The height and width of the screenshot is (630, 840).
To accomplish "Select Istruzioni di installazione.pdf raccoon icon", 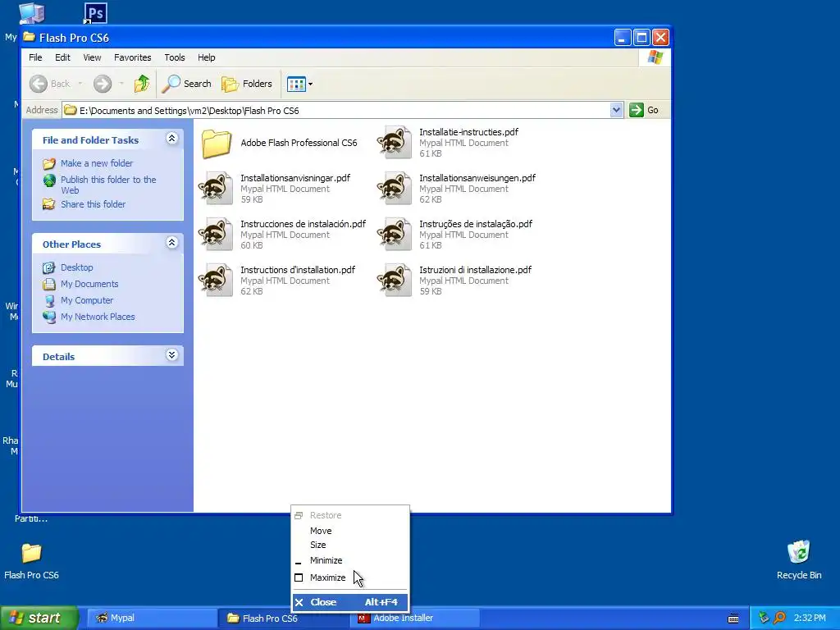I will [x=395, y=281].
